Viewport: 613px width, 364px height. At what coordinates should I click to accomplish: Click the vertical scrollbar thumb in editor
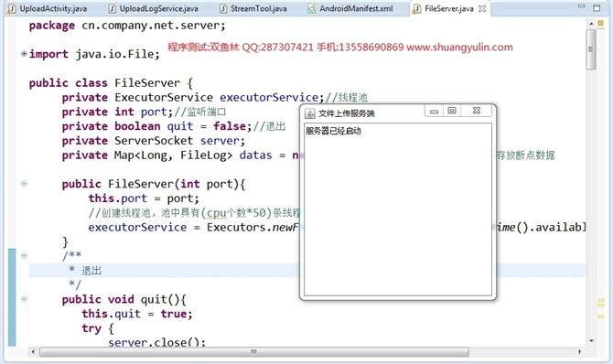(591, 49)
